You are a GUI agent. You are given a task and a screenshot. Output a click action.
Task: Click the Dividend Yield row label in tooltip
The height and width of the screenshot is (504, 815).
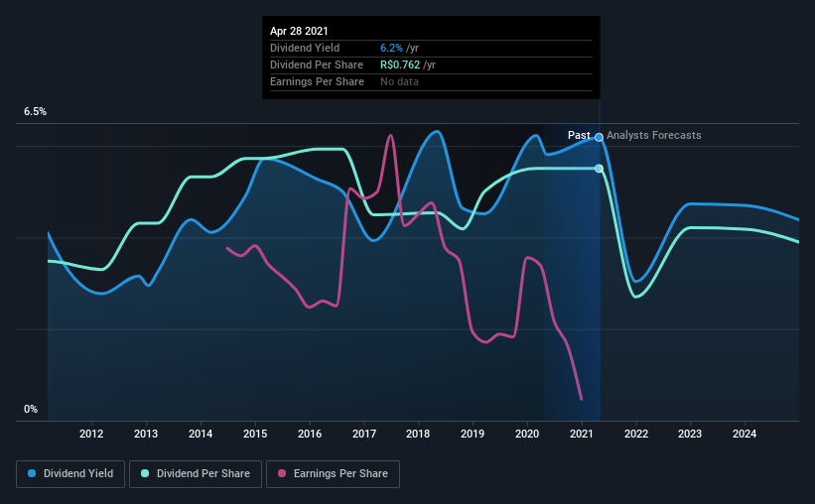click(x=305, y=48)
